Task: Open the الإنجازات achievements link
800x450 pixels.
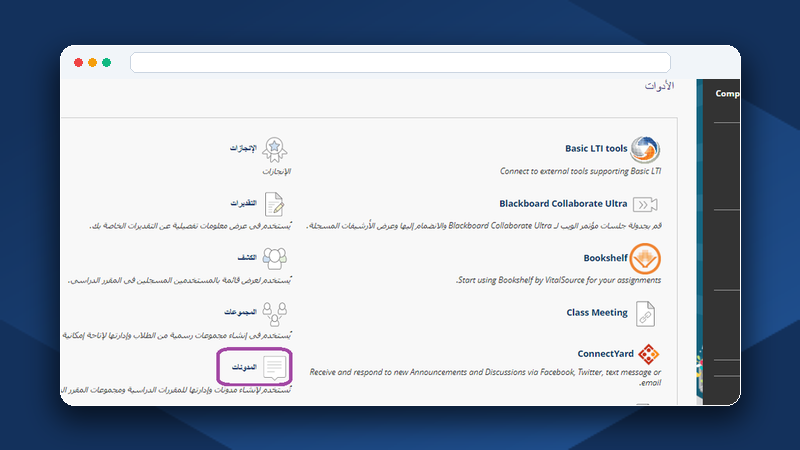Action: point(243,148)
